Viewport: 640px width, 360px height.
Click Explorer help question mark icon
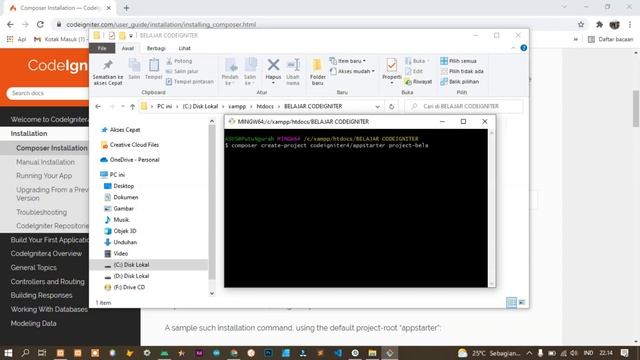(524, 48)
